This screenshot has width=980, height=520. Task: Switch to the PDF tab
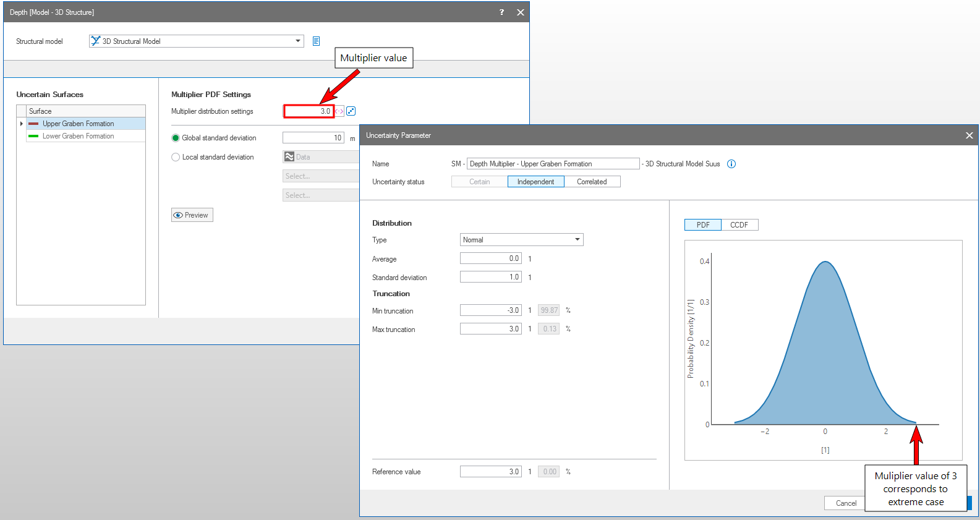coord(703,225)
